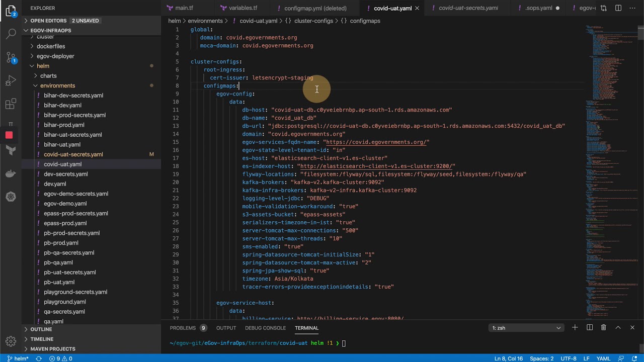Open bihar-prod.yaml from the file tree
This screenshot has width=644, height=362.
(x=64, y=125)
